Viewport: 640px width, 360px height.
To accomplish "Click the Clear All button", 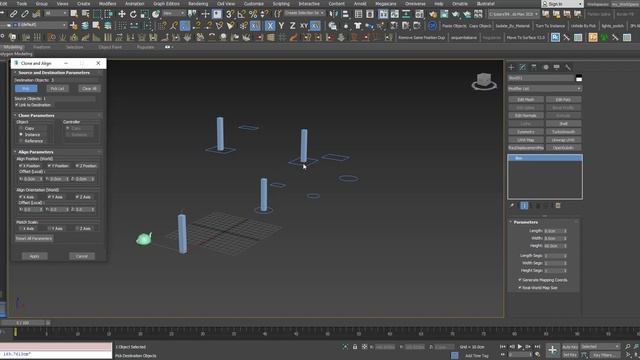I will pyautogui.click(x=89, y=89).
